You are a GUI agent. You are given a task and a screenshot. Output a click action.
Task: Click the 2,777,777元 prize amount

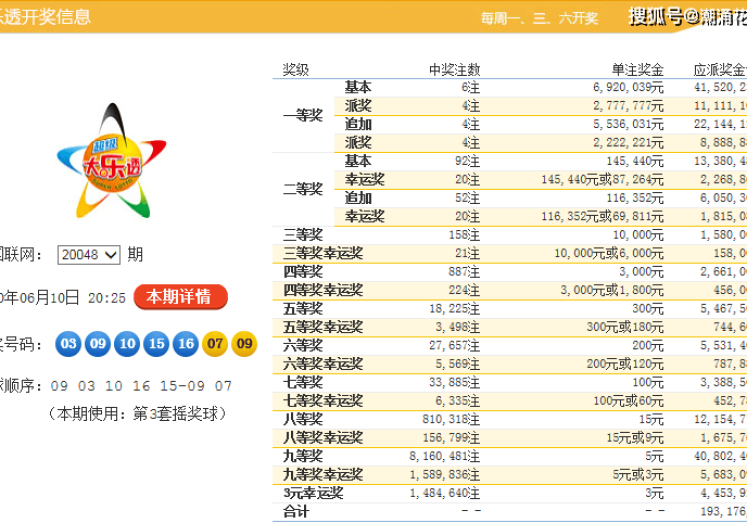[x=628, y=106]
